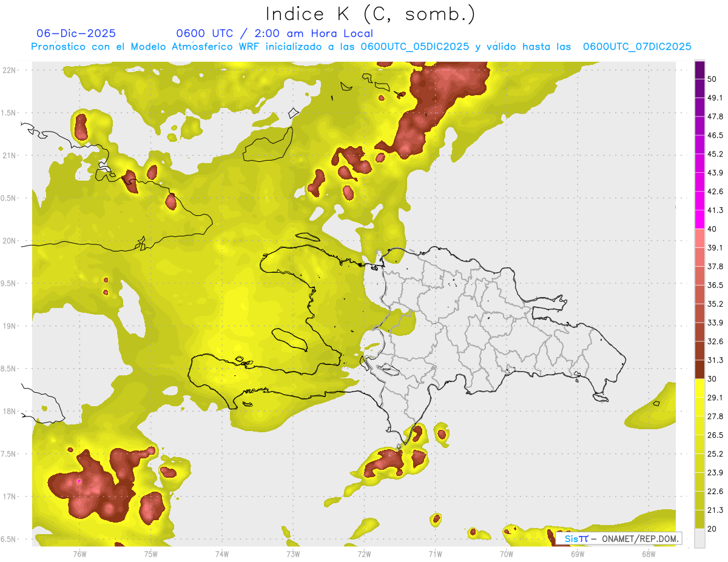Viewport: 728px width, 562px height.
Task: Click the longitude label '70W'
Action: coord(507,554)
